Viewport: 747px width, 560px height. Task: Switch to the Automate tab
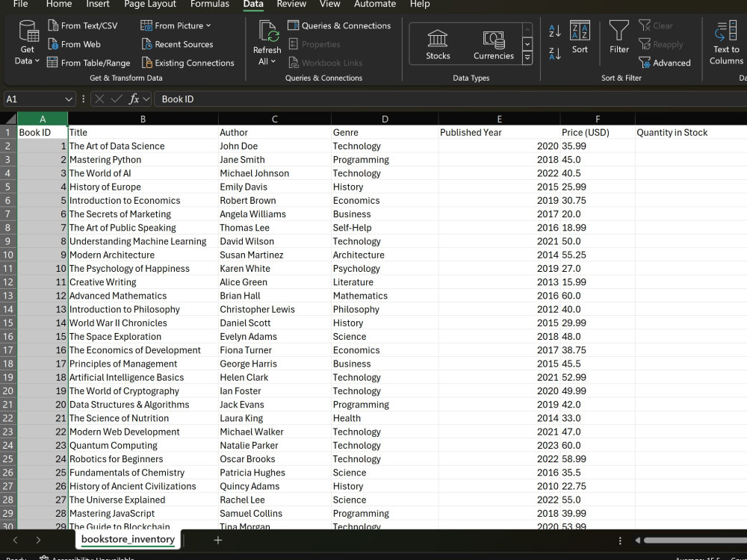tap(375, 4)
